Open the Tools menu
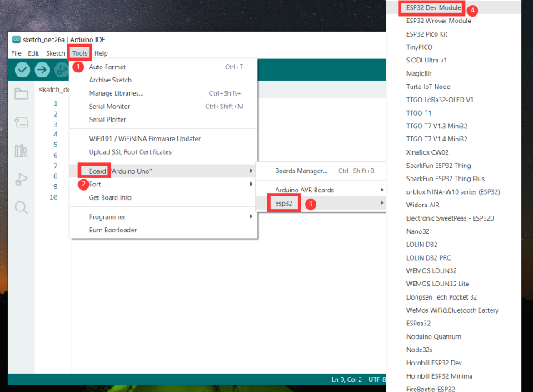 pyautogui.click(x=80, y=53)
